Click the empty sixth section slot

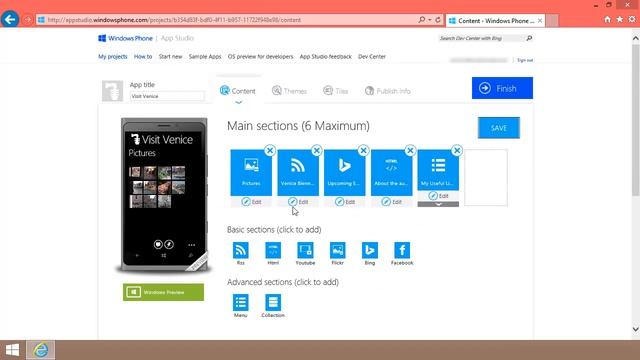486,178
